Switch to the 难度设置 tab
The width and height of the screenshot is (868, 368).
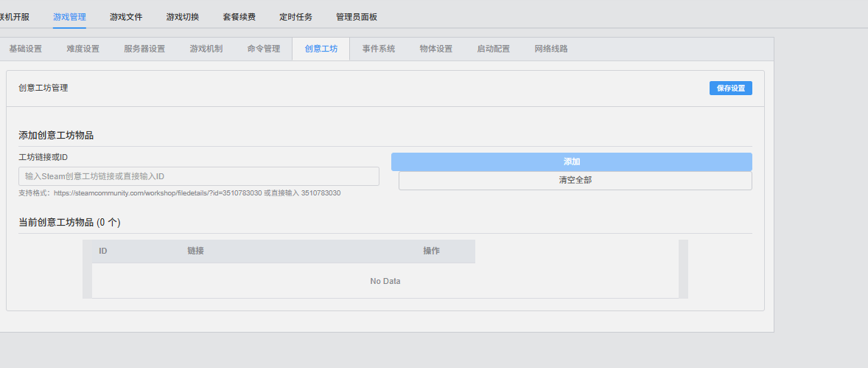[83, 49]
